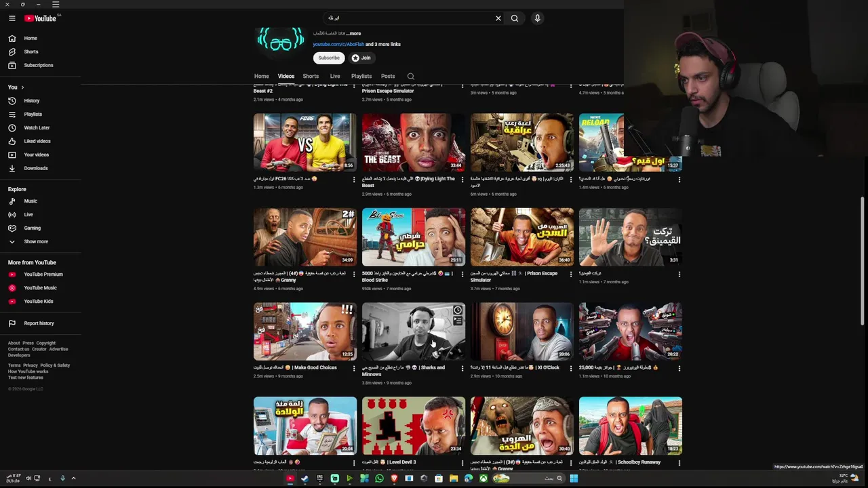Open Gaming under Explore
Screen dimensions: 868x488
coord(41,228)
